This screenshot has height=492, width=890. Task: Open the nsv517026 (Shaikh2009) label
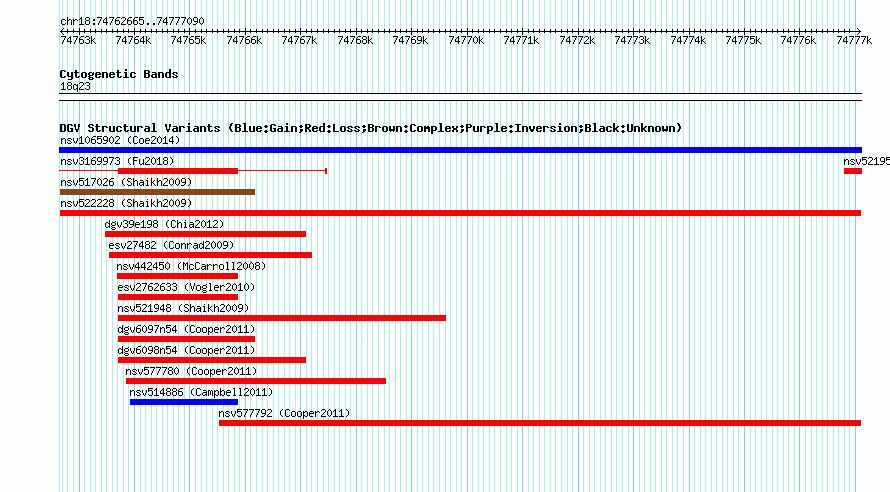coord(126,182)
